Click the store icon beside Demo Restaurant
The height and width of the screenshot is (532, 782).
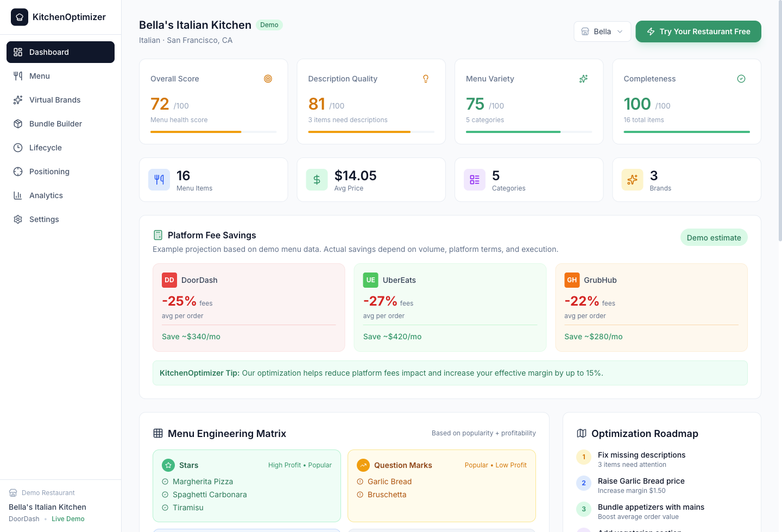13,493
